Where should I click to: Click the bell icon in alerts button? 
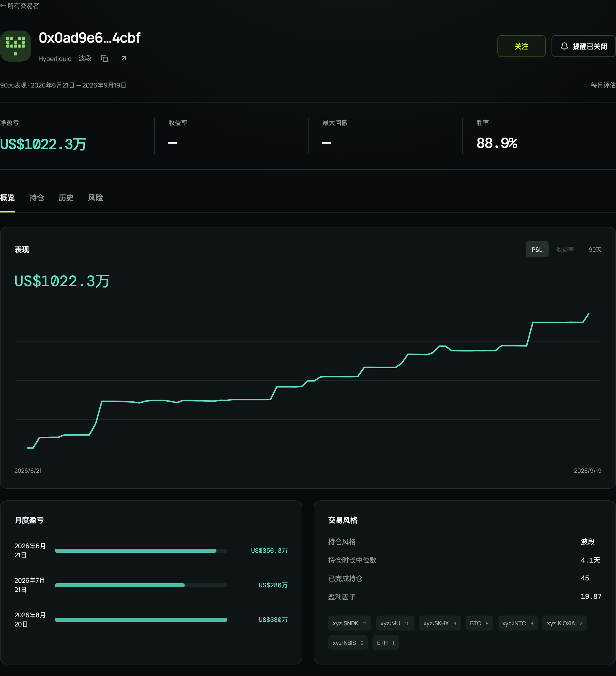pyautogui.click(x=564, y=46)
